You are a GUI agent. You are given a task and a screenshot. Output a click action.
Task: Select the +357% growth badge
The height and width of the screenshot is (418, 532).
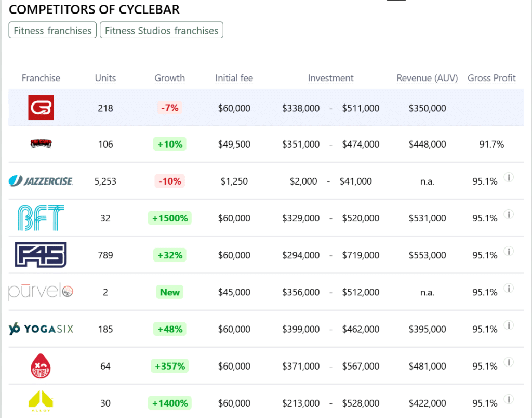coord(170,366)
